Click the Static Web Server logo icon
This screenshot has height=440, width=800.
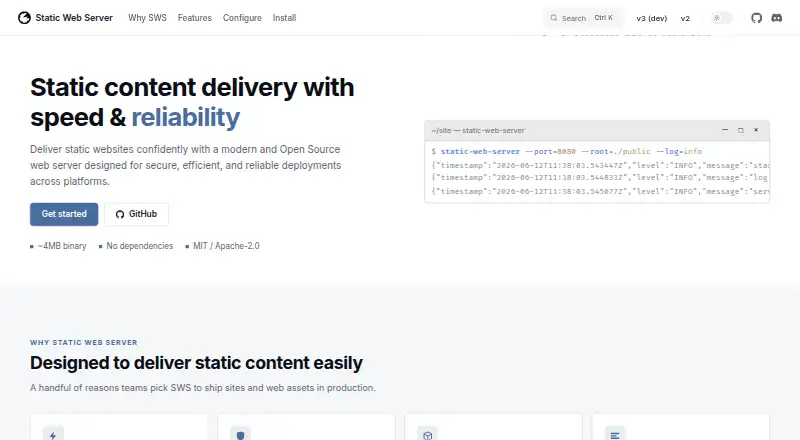pos(24,18)
